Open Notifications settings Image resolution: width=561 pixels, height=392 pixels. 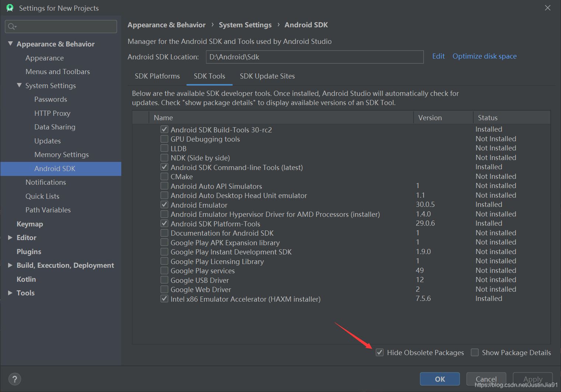[x=46, y=182]
